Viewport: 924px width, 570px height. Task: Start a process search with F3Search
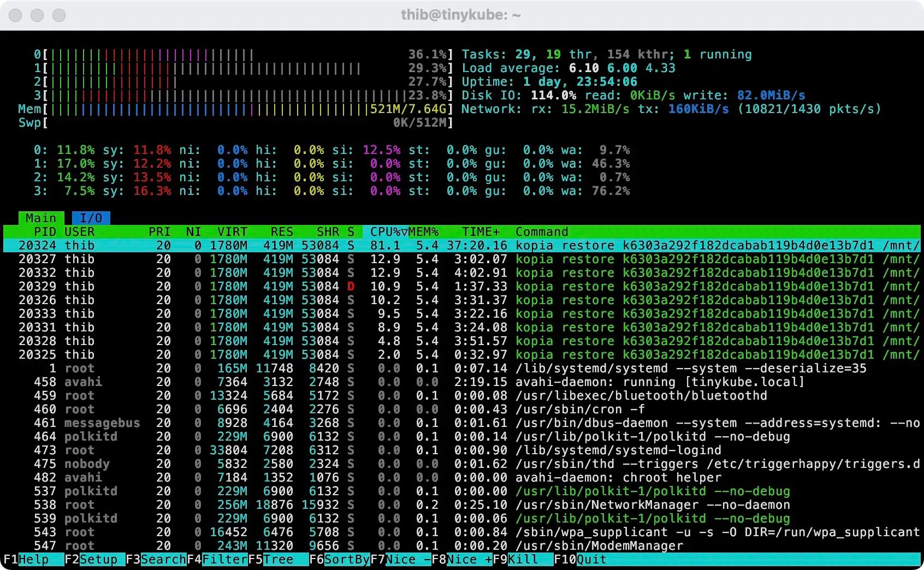[x=156, y=559]
